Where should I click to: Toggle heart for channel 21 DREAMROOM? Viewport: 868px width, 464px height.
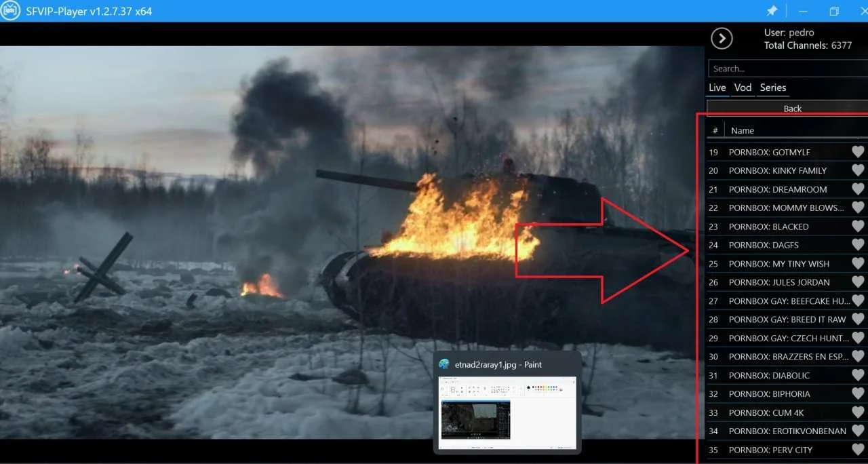858,189
